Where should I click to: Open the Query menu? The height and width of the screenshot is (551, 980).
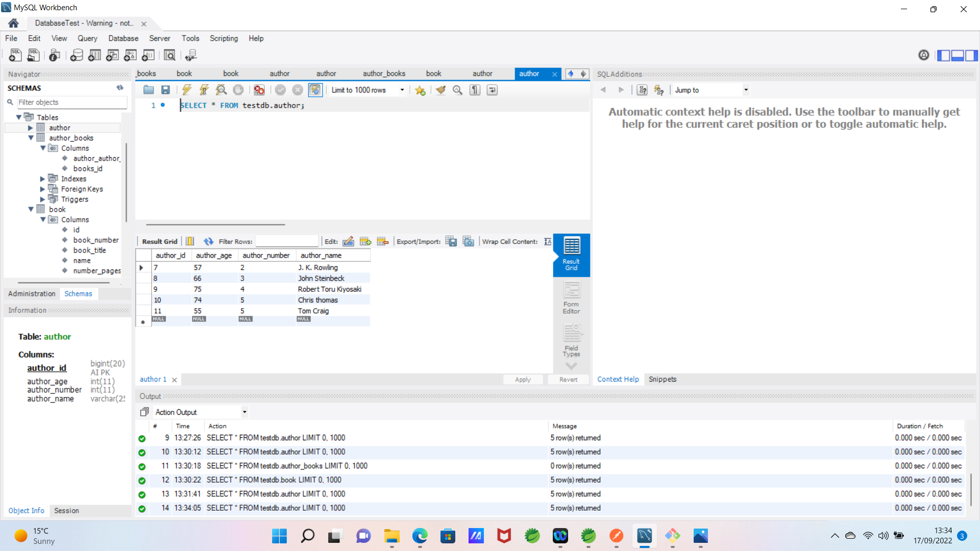pos(87,38)
